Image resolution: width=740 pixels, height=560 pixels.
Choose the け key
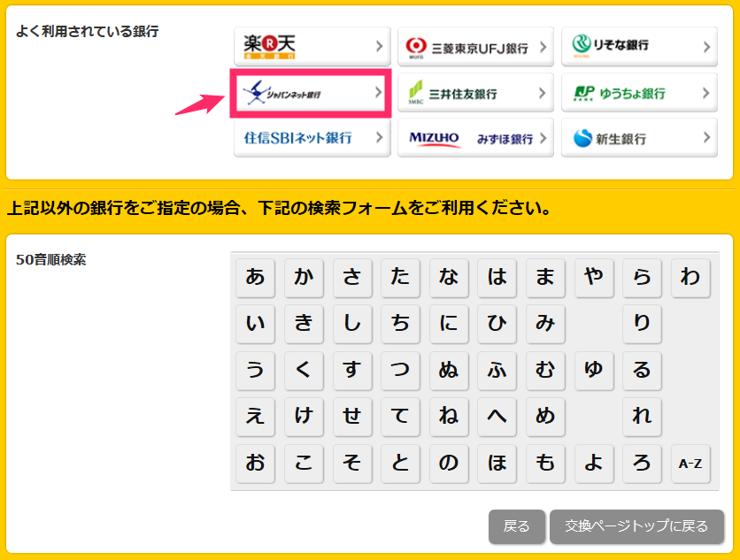pyautogui.click(x=304, y=417)
